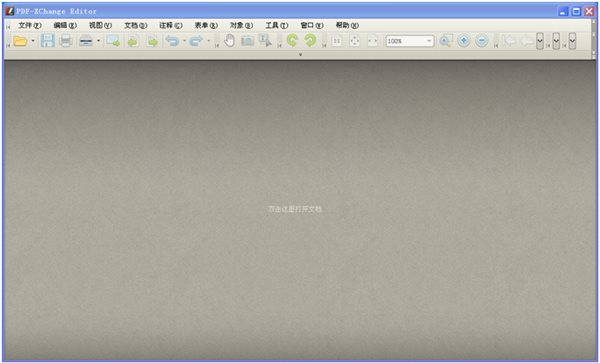The height and width of the screenshot is (363, 600).
Task: Open the 窗口 (Window) menu
Action: click(x=311, y=25)
